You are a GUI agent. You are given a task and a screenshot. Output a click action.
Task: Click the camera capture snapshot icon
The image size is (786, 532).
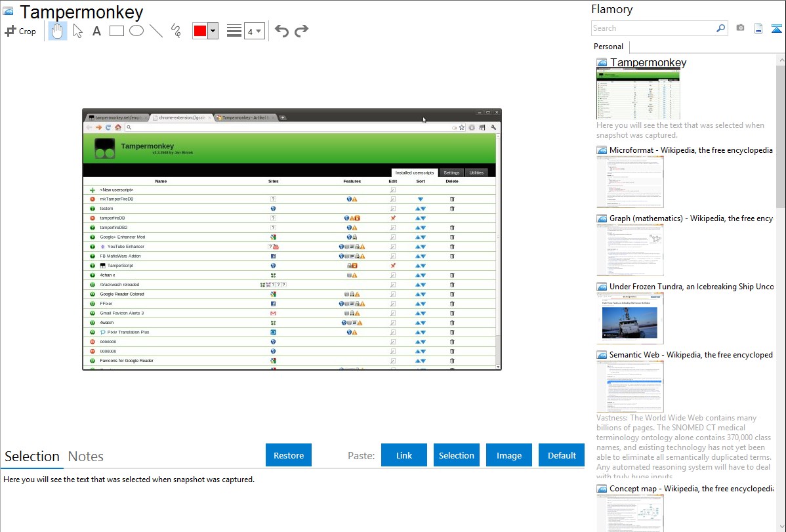tap(740, 28)
